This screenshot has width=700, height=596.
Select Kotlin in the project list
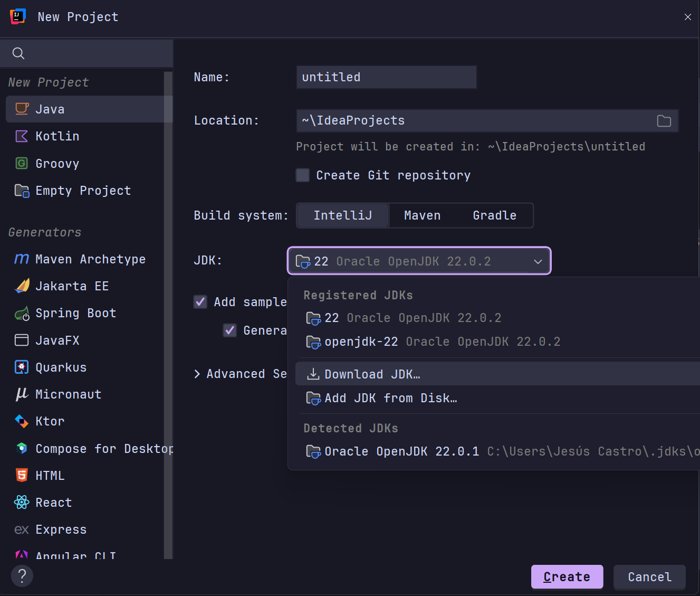[89, 136]
